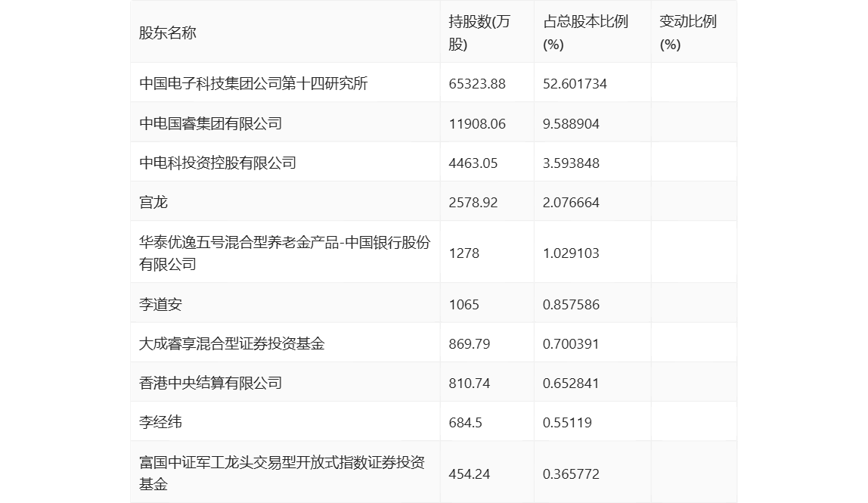
Task: Click the percentage 0.652841
Action: pyautogui.click(x=571, y=383)
